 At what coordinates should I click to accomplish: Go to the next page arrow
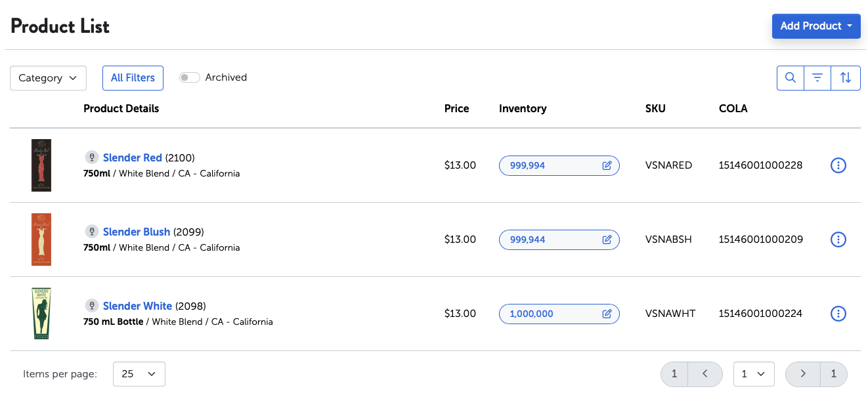pyautogui.click(x=803, y=374)
